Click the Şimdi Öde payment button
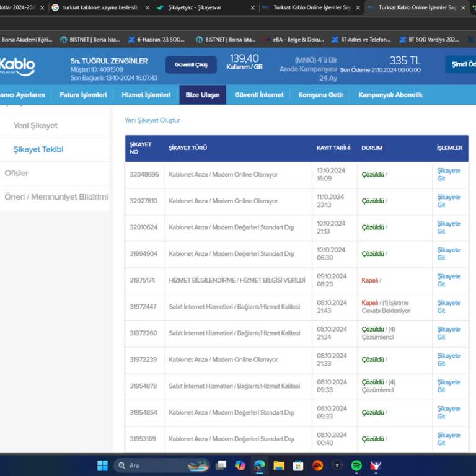 (461, 64)
